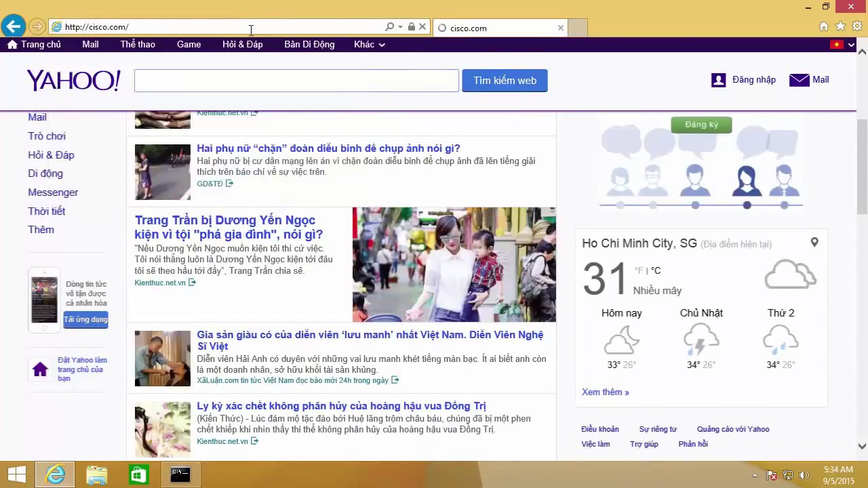Click fourth dot on signup carousel slider
Viewport: 868px width, 488px height.
[747, 205]
